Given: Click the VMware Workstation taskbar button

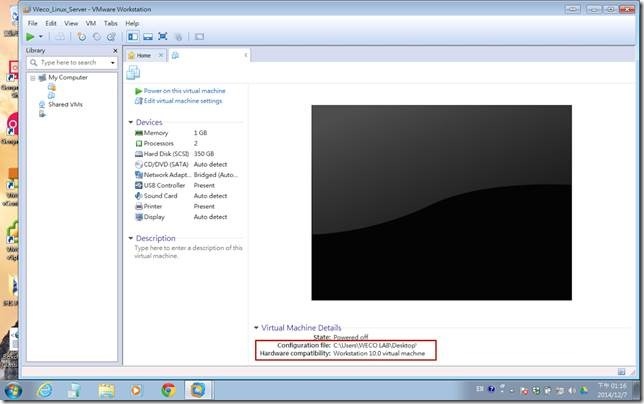Looking at the screenshot, I should pyautogui.click(x=198, y=390).
